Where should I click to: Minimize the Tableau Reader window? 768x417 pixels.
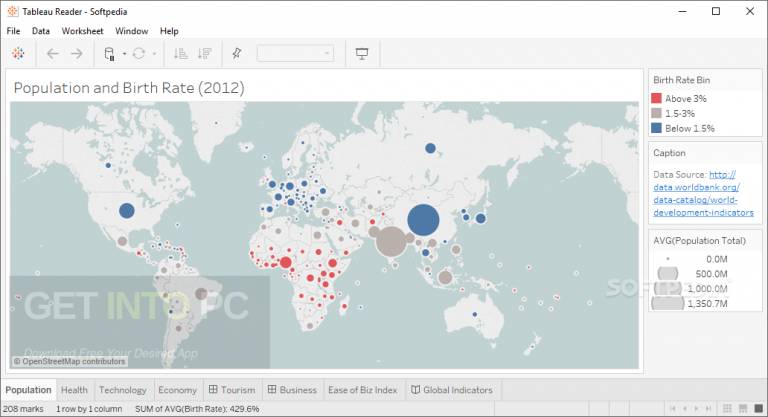point(682,11)
